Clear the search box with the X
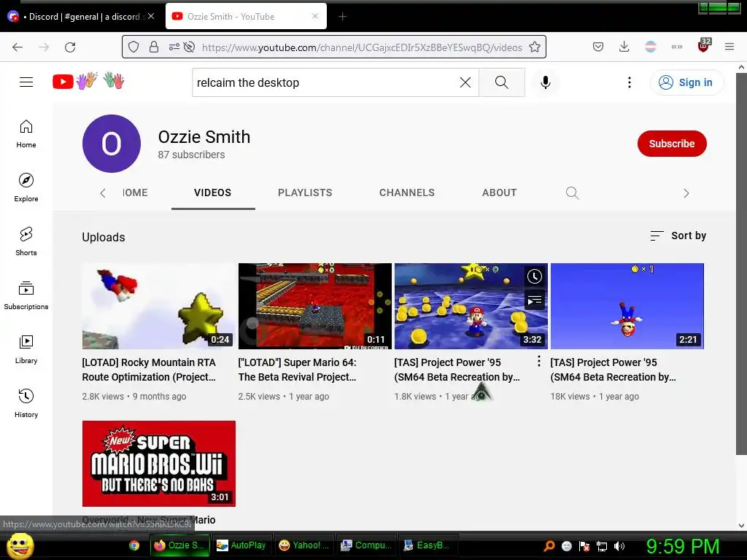 465,82
